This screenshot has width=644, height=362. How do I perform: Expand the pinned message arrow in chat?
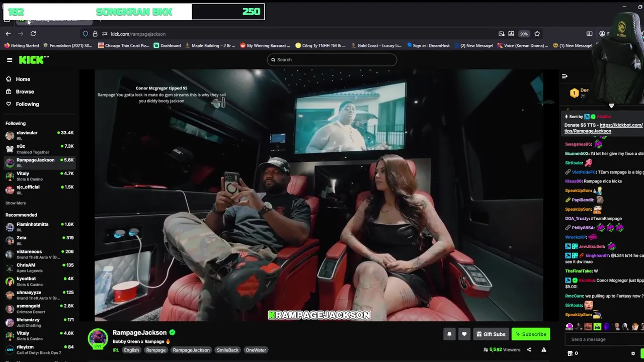pyautogui.click(x=611, y=106)
